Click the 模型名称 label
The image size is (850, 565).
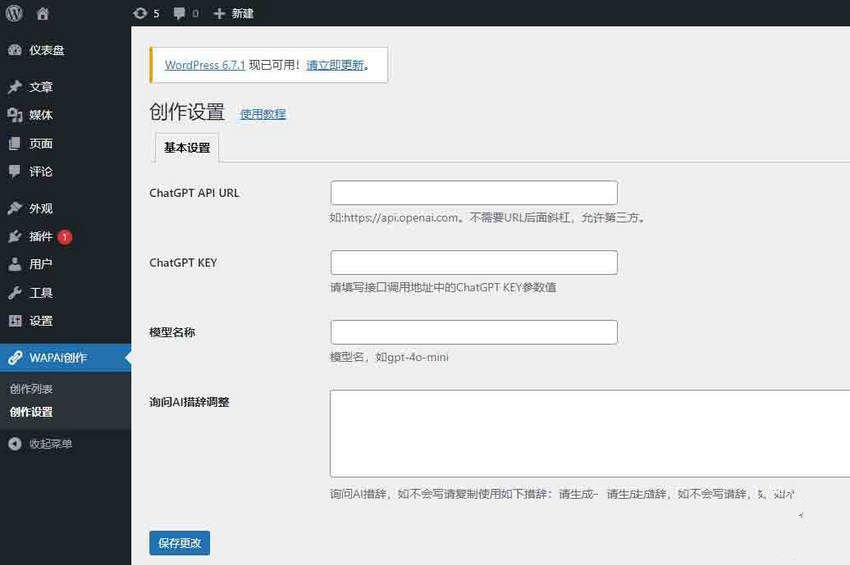172,332
